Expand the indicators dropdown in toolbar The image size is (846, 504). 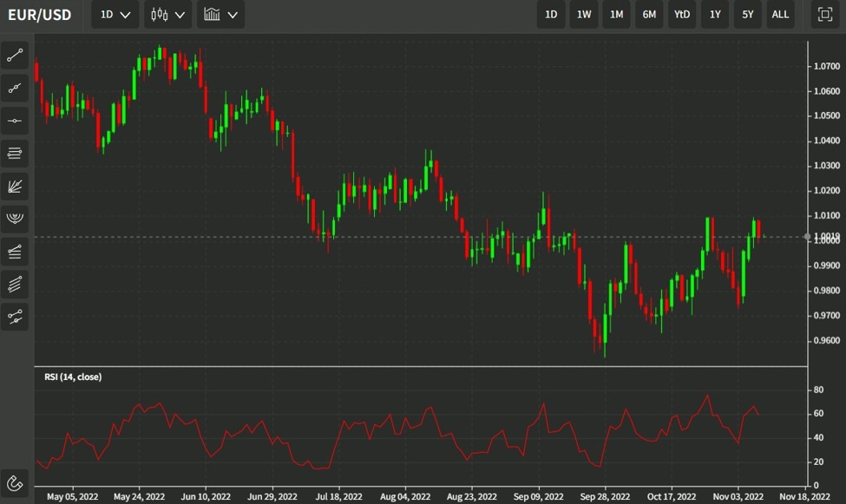point(220,14)
